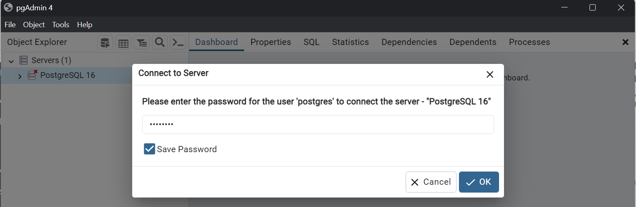Click the Query Tool database icon
The width and height of the screenshot is (644, 207).
pyautogui.click(x=105, y=42)
